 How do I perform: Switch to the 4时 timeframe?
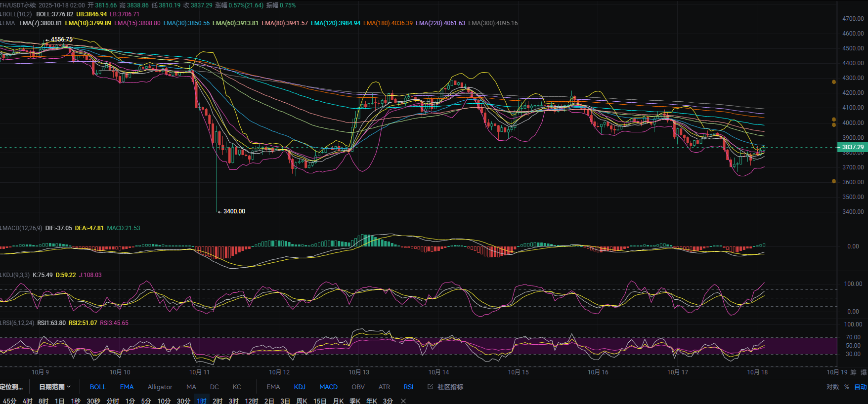tap(27, 401)
